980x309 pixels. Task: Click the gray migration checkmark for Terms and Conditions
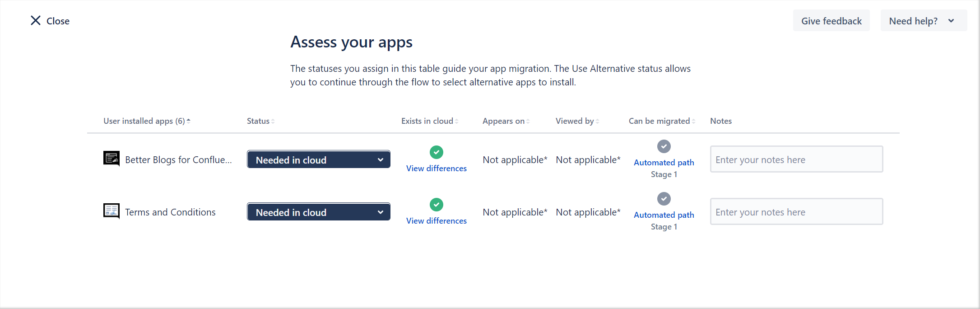click(x=664, y=199)
